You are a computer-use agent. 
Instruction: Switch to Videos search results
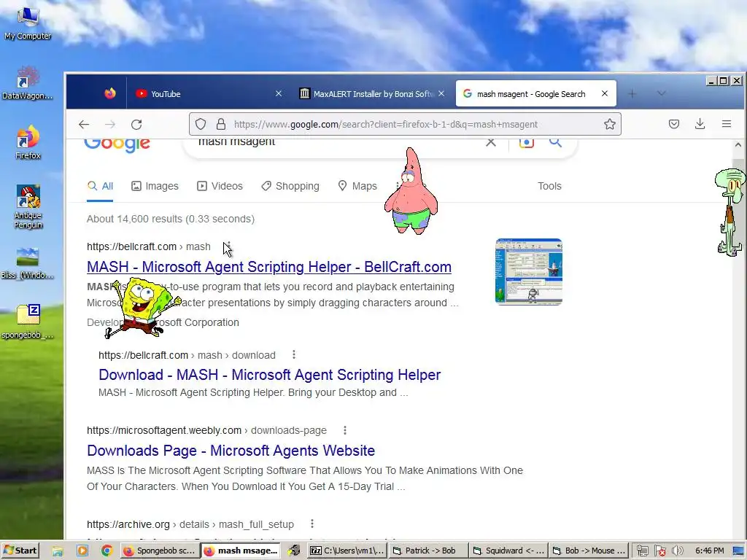(x=220, y=186)
